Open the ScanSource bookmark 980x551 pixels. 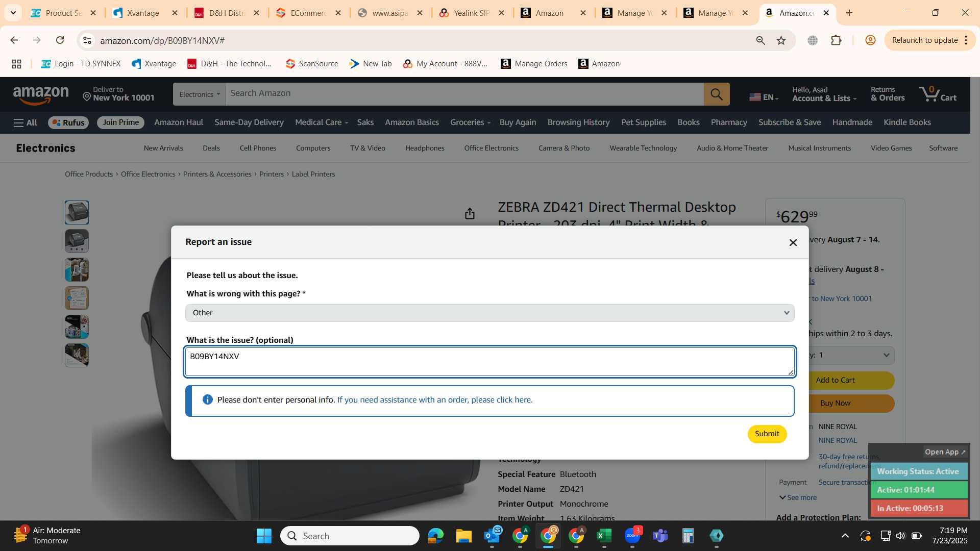(x=312, y=64)
